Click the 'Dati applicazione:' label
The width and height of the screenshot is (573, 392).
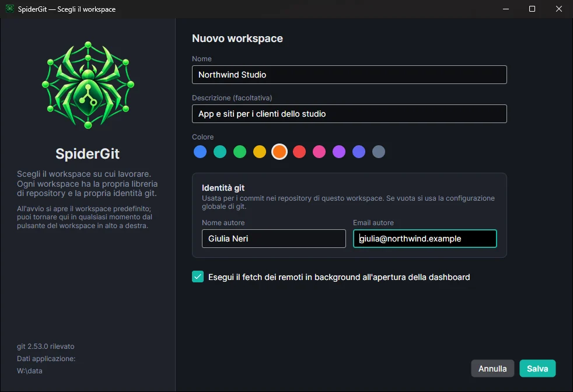point(46,359)
